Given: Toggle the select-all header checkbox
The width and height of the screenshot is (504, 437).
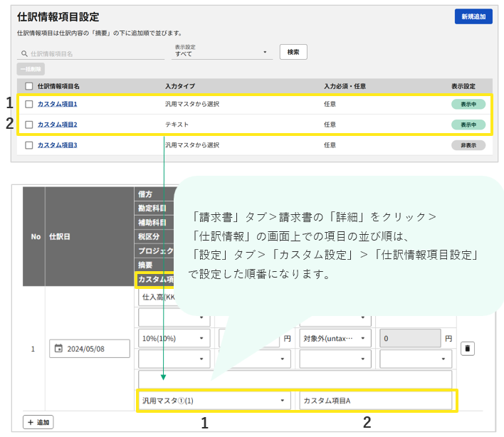Looking at the screenshot, I should point(29,86).
